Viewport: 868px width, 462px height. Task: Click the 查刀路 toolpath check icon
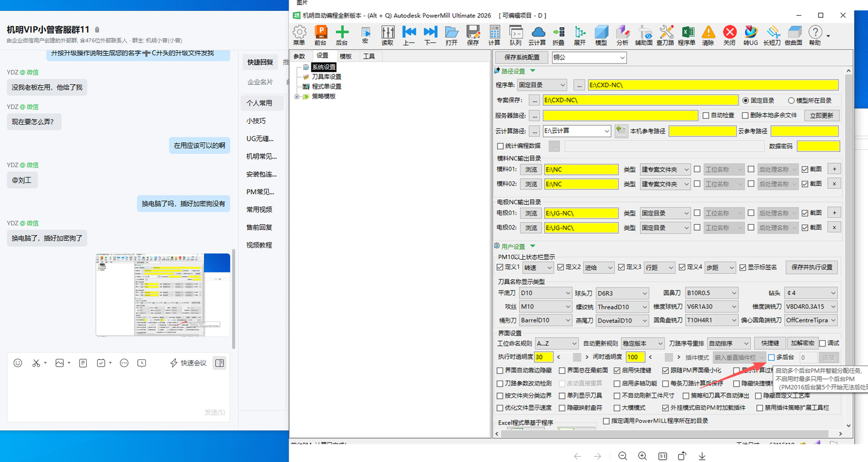click(x=666, y=35)
